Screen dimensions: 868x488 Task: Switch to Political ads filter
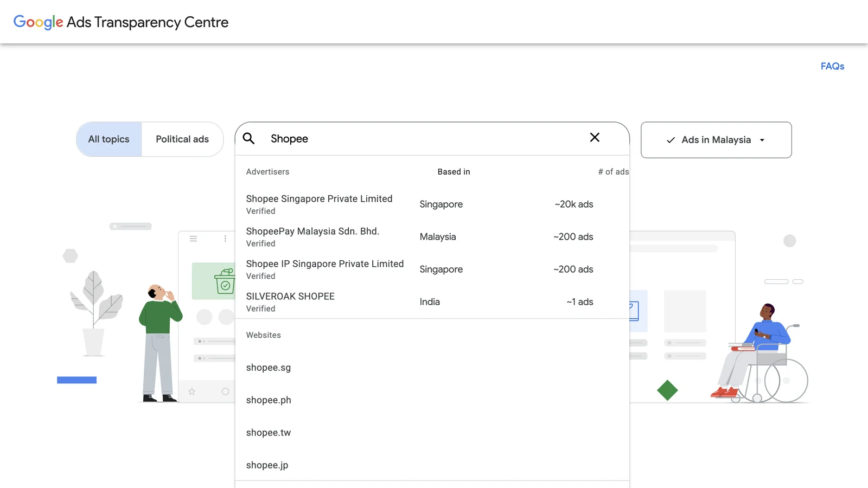pyautogui.click(x=182, y=139)
